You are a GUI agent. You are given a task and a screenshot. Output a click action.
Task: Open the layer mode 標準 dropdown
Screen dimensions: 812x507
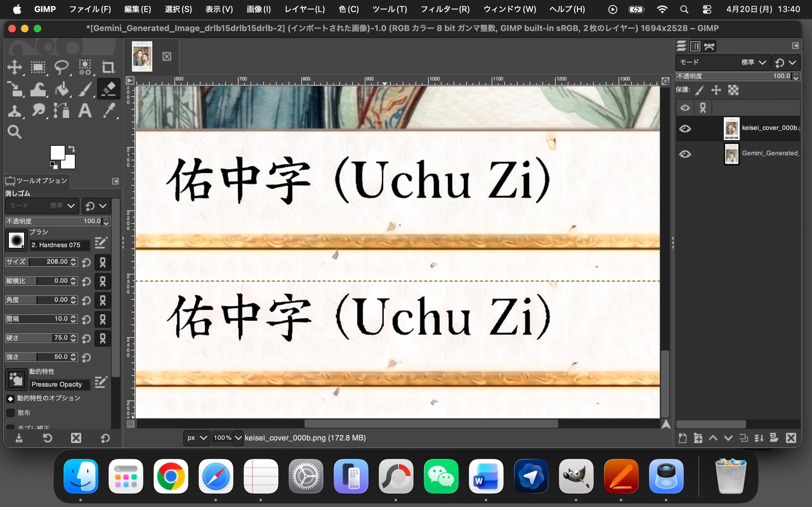[753, 62]
